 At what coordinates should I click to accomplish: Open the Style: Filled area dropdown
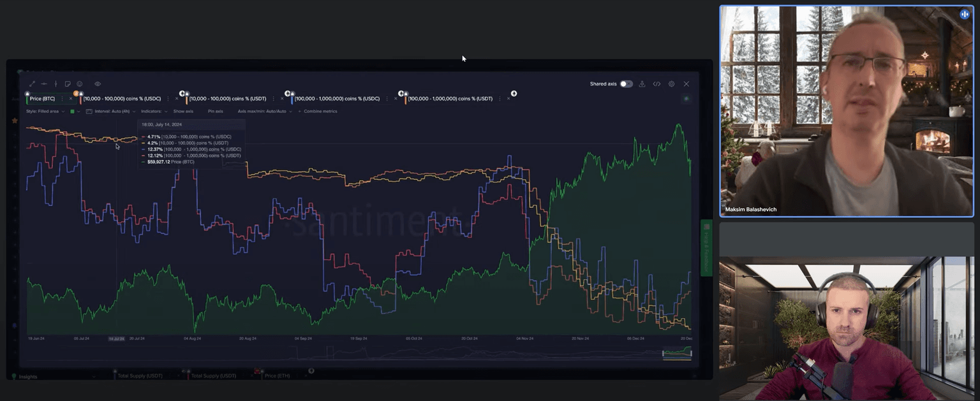coord(44,112)
